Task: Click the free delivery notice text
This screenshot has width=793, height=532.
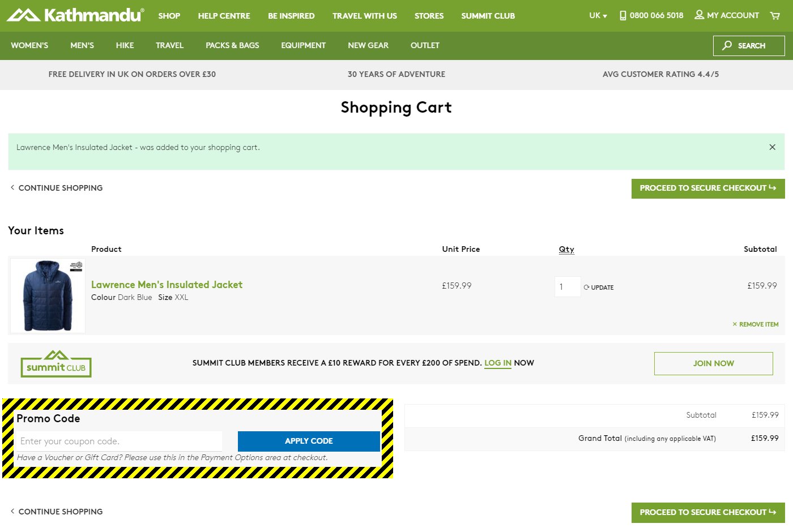Action: click(x=132, y=74)
